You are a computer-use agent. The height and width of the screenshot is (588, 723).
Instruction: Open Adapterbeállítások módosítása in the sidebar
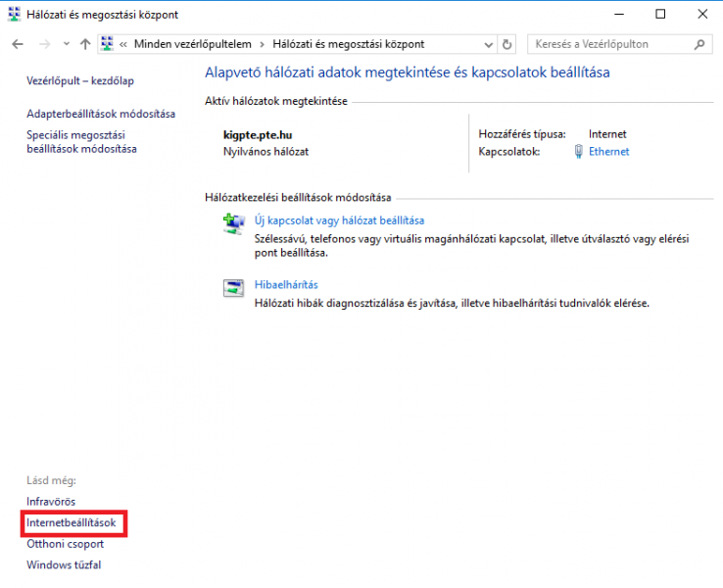click(101, 114)
